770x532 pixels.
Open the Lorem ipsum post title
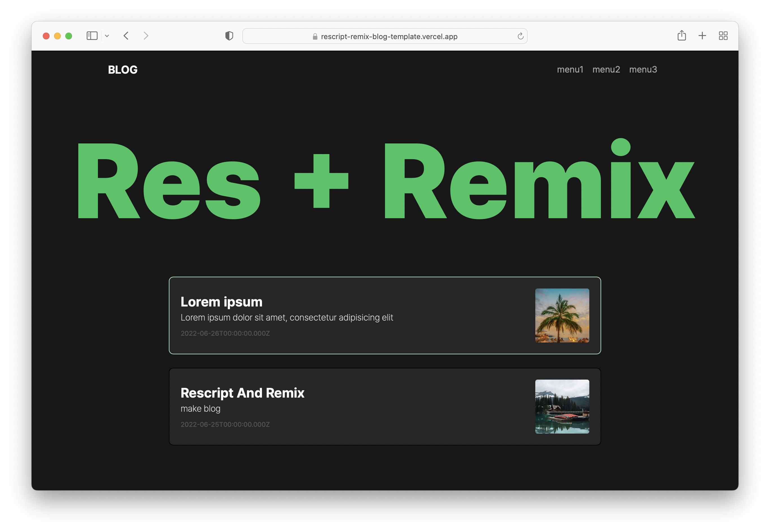[x=221, y=302]
